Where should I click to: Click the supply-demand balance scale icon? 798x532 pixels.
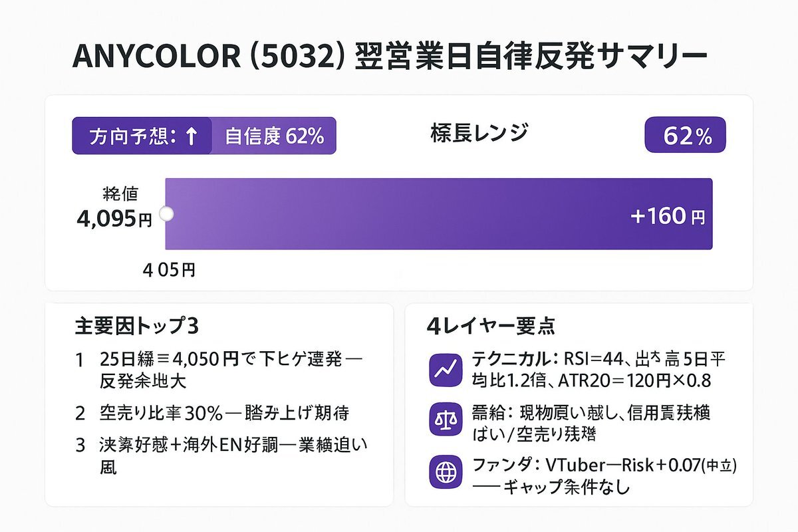[x=444, y=422]
